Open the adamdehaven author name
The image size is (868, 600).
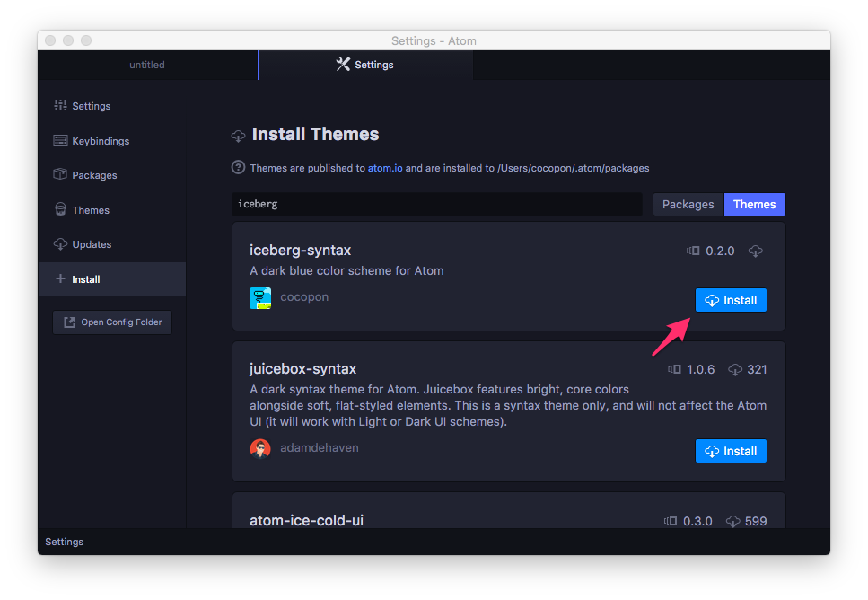click(320, 447)
